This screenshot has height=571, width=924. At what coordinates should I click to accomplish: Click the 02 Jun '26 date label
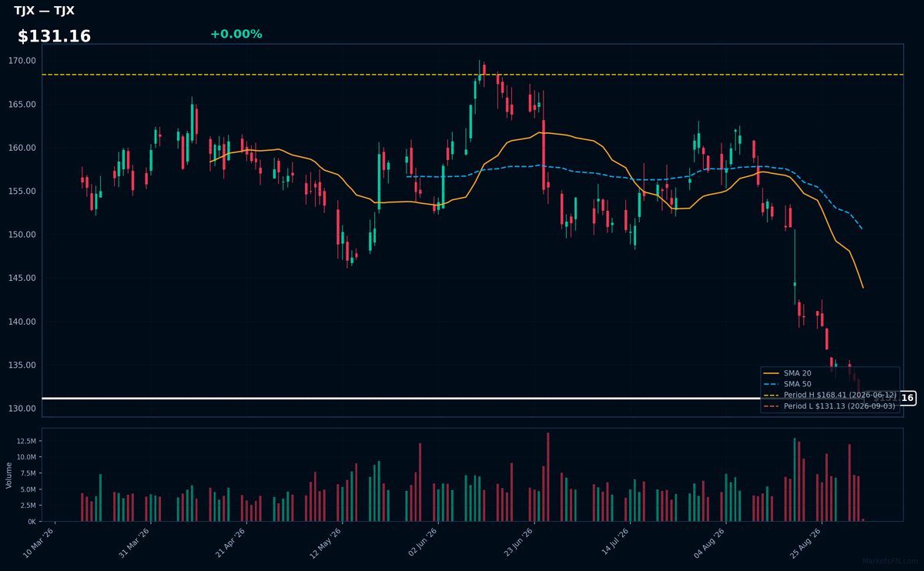click(422, 543)
